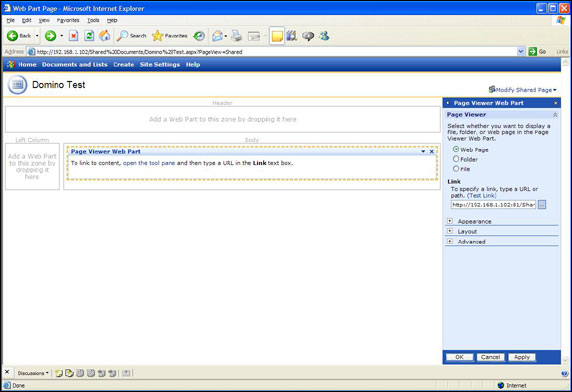Collapse the Page Viewer section chevron
Image resolution: width=572 pixels, height=392 pixels.
click(555, 115)
